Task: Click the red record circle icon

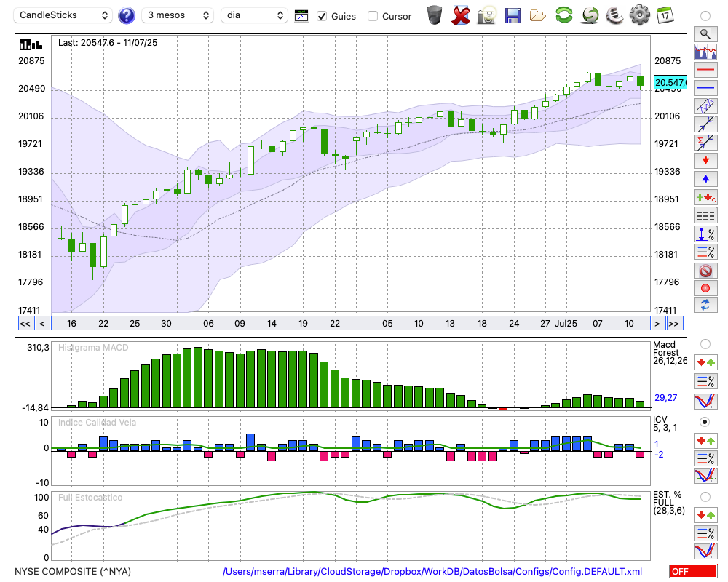Action: [x=705, y=288]
